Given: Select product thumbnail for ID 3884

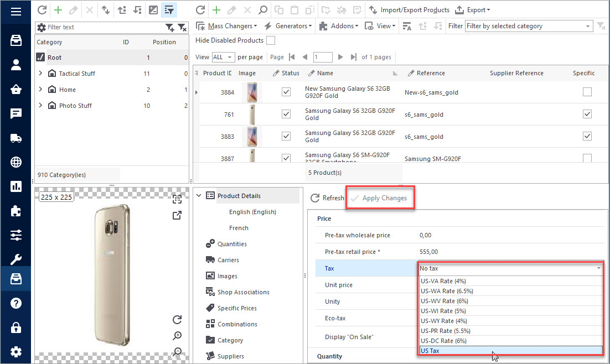Looking at the screenshot, I should coord(252,92).
